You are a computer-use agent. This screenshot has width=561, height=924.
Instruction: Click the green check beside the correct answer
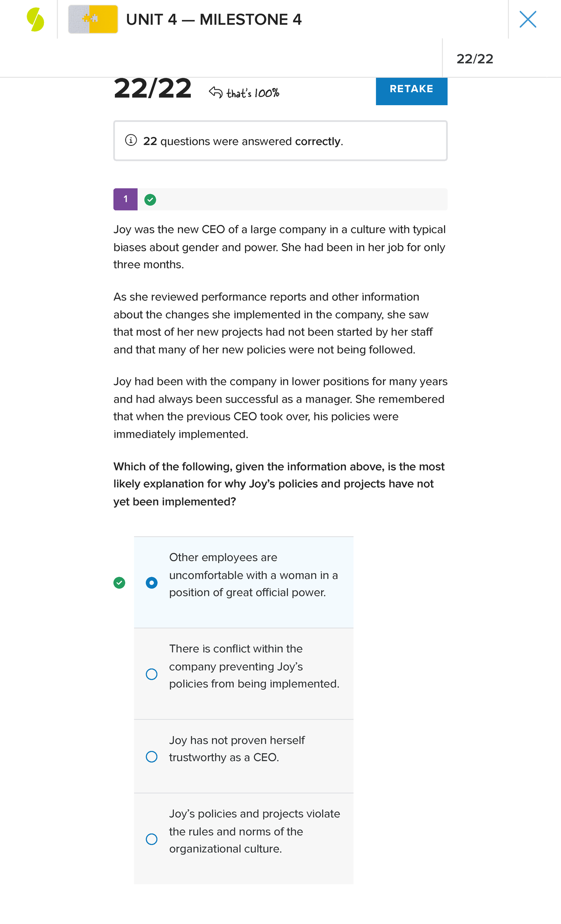click(x=119, y=583)
